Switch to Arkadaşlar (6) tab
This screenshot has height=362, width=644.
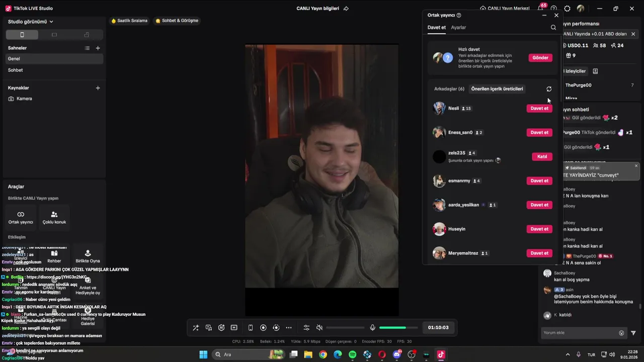coord(449,89)
